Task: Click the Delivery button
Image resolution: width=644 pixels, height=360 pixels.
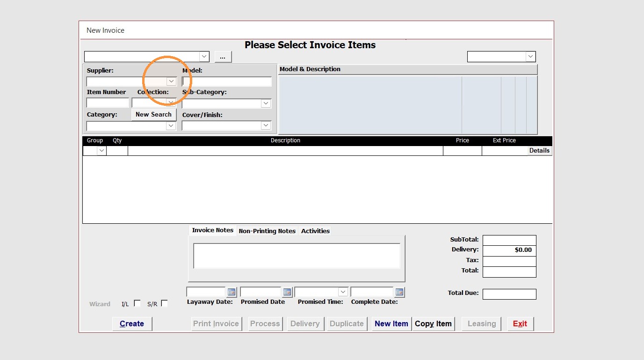Action: click(305, 323)
